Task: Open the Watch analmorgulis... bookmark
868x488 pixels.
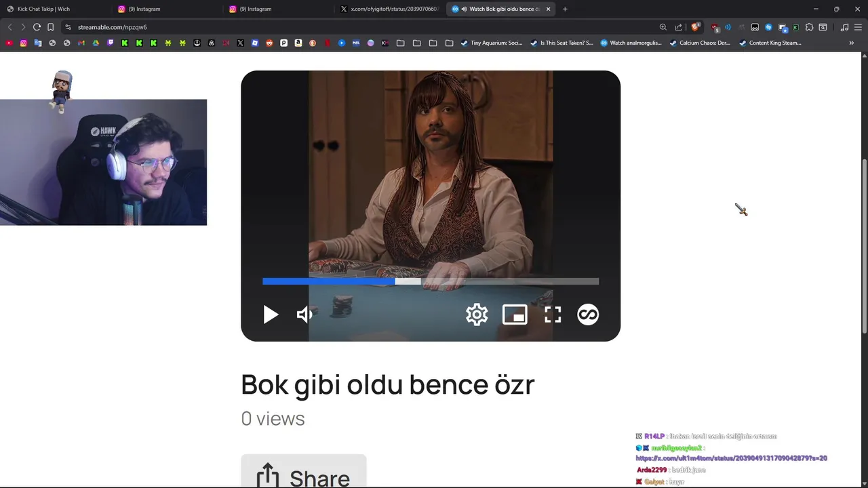Action: [631, 43]
